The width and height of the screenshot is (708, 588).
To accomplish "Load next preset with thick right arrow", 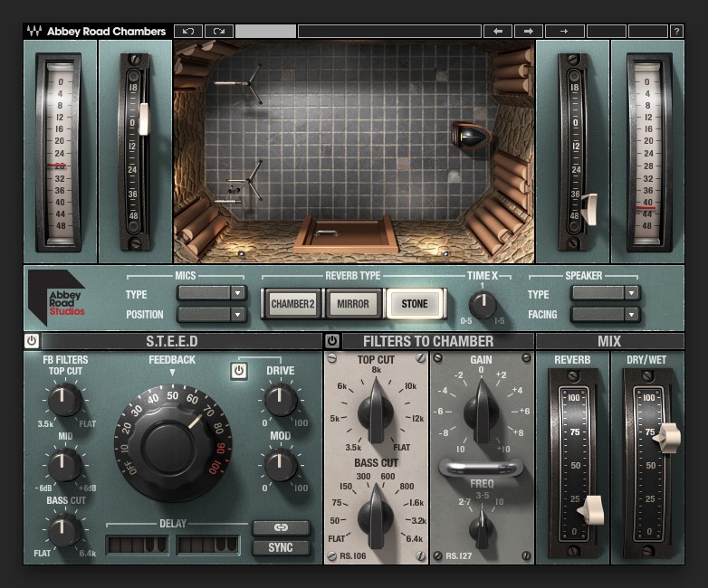I will coord(529,31).
